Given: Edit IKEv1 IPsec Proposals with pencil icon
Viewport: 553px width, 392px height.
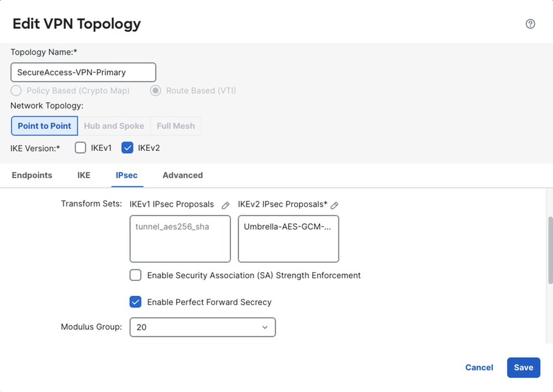Looking at the screenshot, I should point(225,205).
